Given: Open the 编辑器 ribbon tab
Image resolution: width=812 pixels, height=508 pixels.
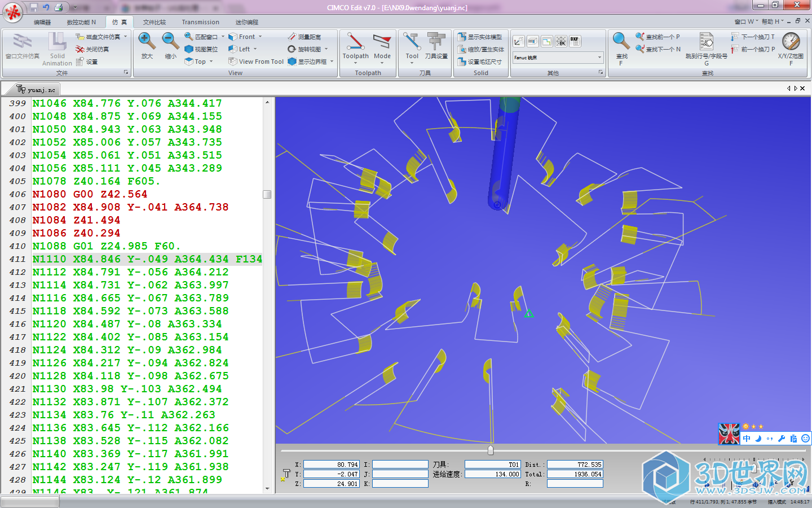Looking at the screenshot, I should pyautogui.click(x=42, y=22).
